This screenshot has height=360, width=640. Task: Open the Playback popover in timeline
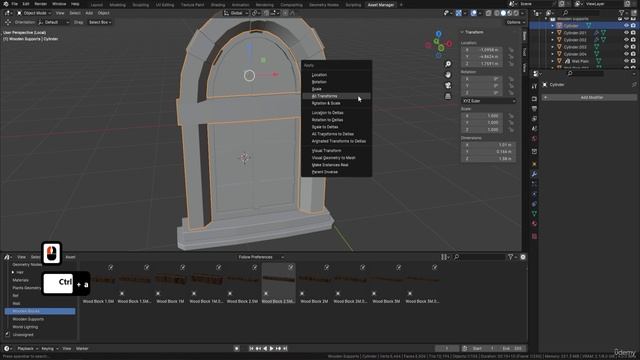tap(27, 349)
